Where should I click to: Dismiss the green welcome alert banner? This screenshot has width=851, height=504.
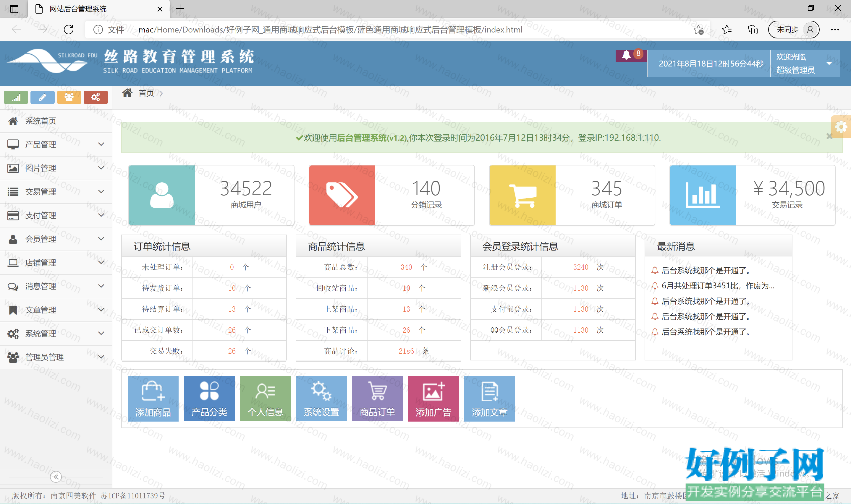pos(829,136)
